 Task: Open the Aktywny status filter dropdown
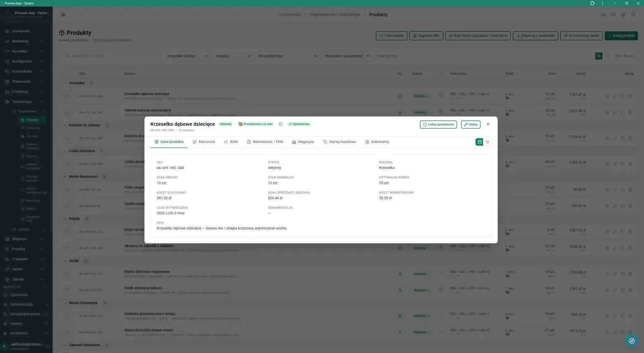(x=232, y=56)
